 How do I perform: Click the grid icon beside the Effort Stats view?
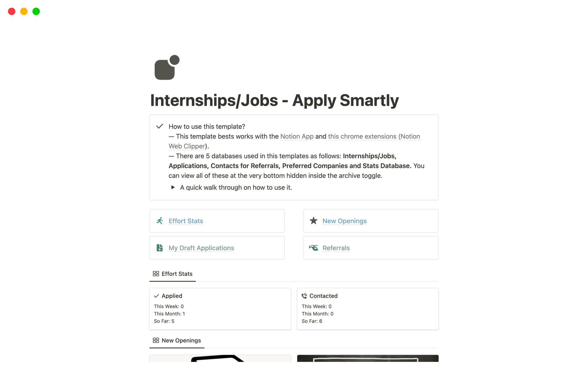pos(156,274)
